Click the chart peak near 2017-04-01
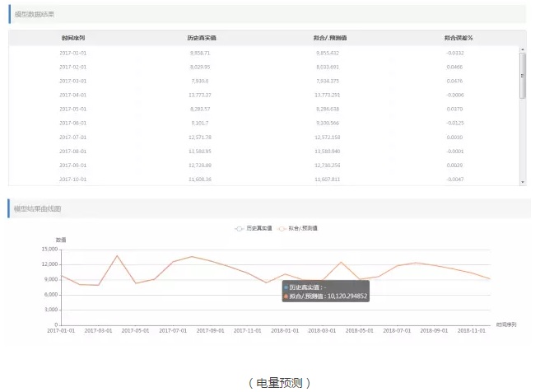Viewport: 554px width, 392px height. coord(117,255)
